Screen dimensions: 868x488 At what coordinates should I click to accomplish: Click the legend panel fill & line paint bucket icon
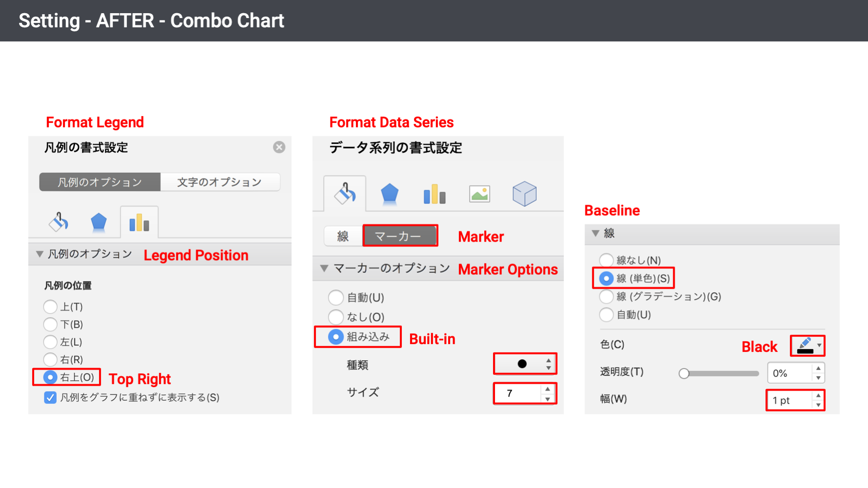tap(59, 222)
